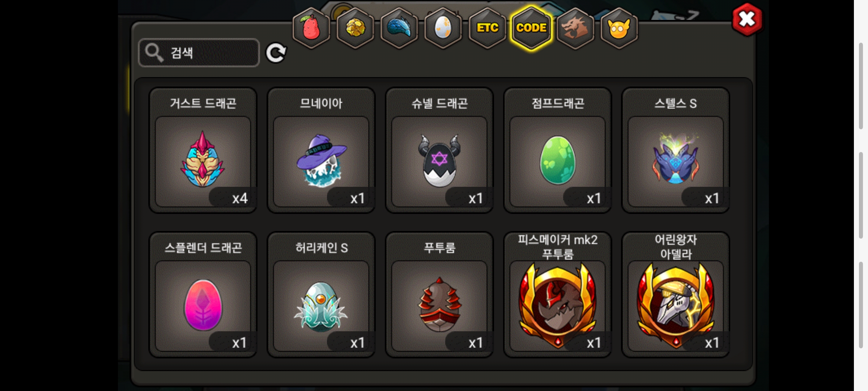Click the refresh arrow beside search
Screen dimensions: 868x391
[x=276, y=53]
